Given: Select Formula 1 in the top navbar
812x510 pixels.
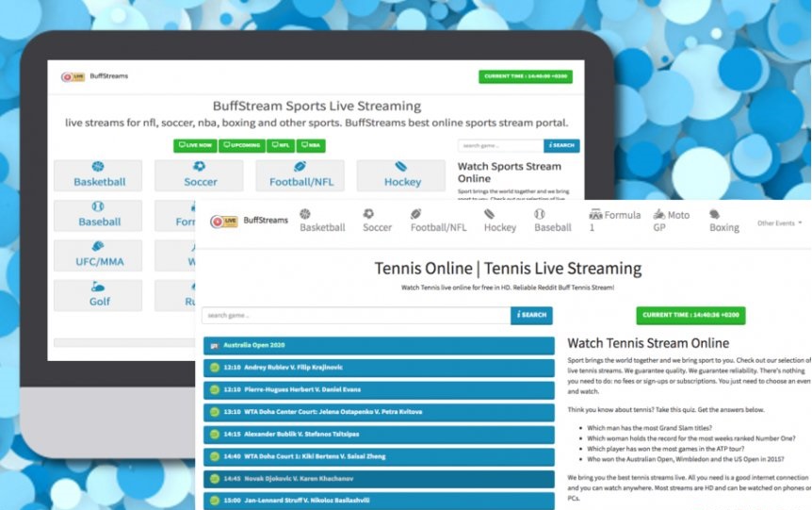Looking at the screenshot, I should [x=614, y=221].
